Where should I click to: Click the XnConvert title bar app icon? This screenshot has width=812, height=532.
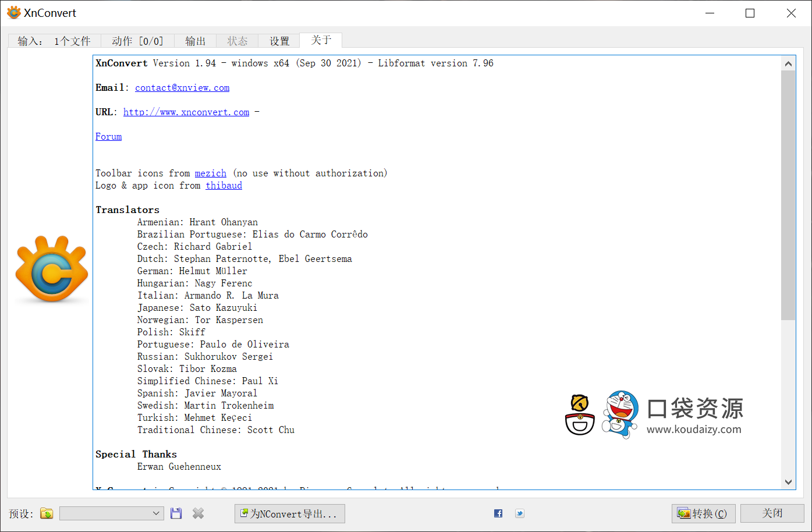point(13,13)
